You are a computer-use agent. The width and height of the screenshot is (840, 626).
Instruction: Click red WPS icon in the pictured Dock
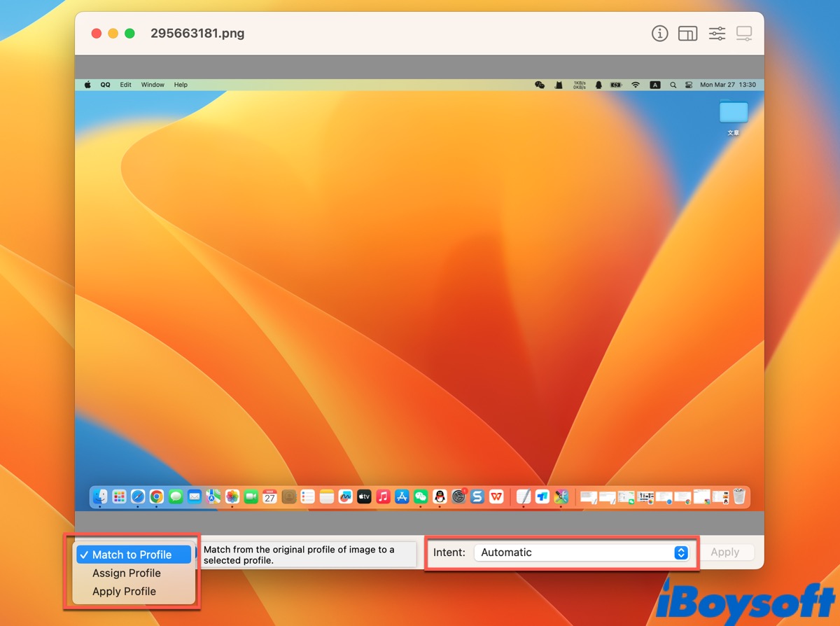(496, 496)
